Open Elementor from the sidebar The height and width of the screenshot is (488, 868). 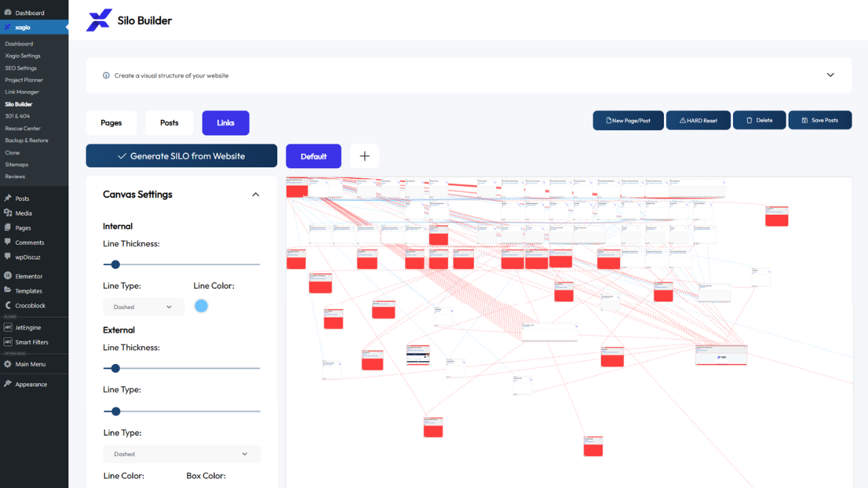28,277
